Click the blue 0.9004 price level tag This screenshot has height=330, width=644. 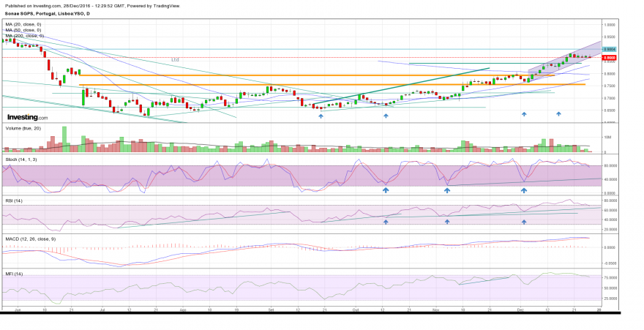609,49
